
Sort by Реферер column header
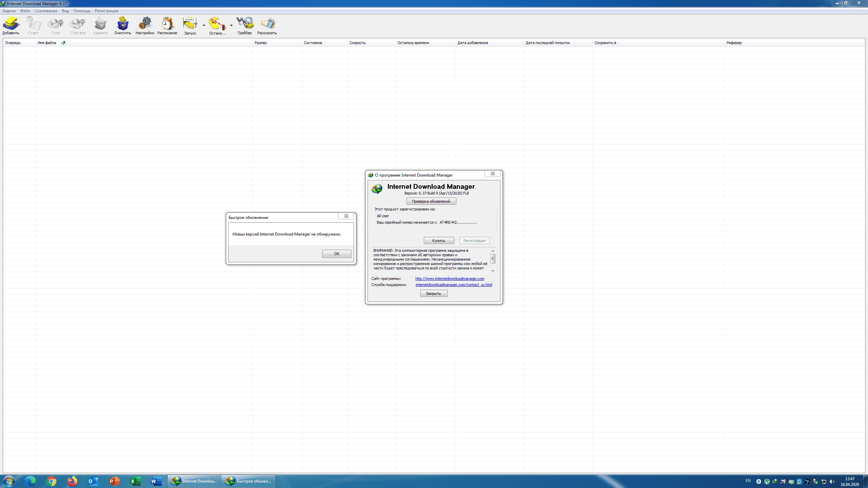(795, 43)
